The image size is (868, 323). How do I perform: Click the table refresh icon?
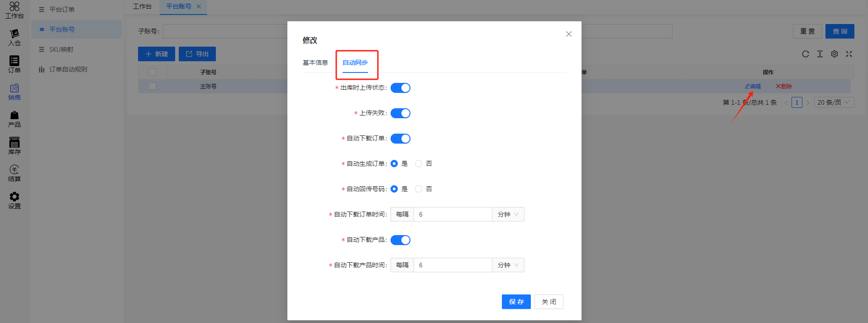(805, 54)
